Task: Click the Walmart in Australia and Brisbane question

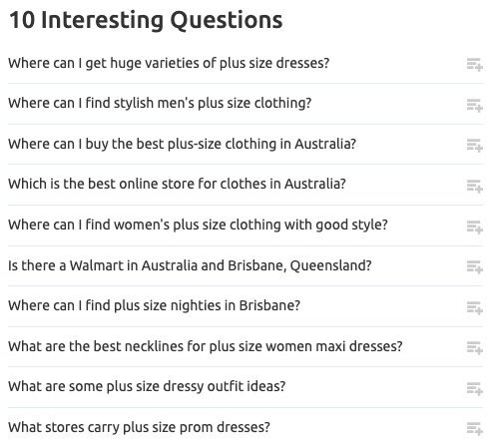Action: [x=190, y=265]
